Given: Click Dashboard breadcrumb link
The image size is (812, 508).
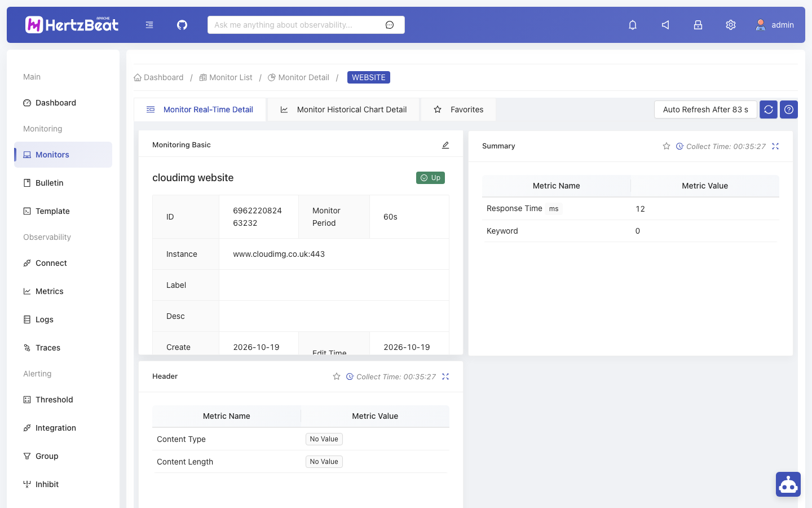Looking at the screenshot, I should (158, 77).
